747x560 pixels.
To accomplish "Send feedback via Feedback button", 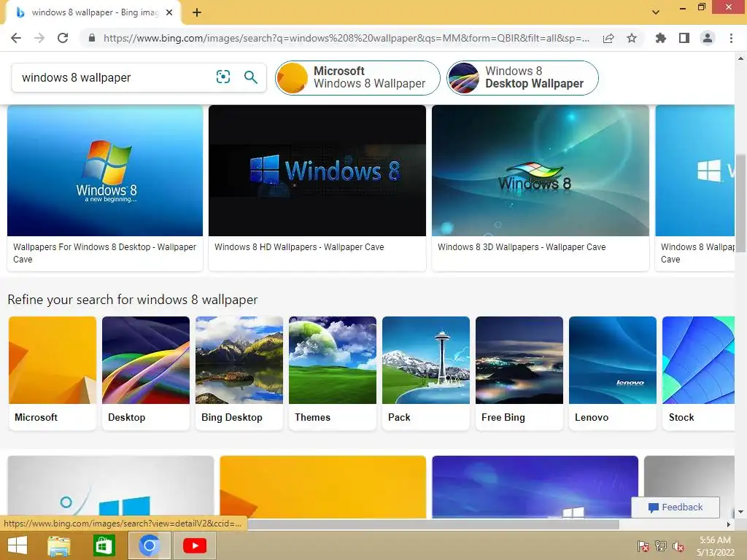I will tap(675, 507).
